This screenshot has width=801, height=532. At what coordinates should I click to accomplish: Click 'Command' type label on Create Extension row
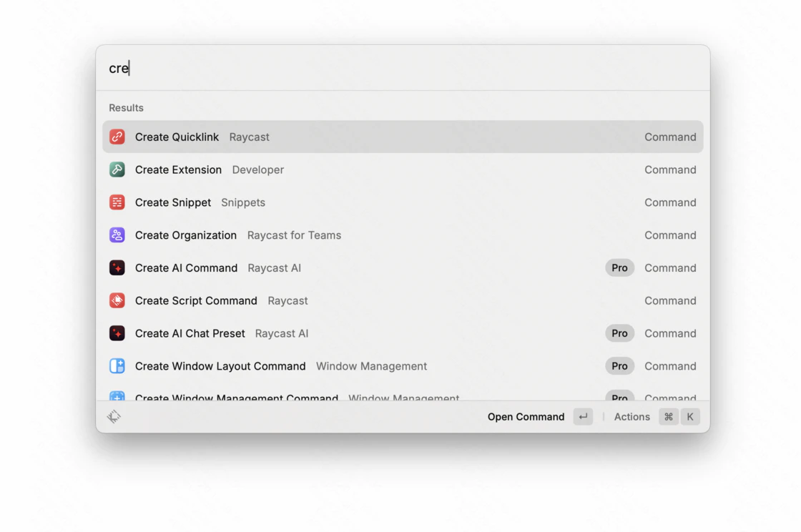(670, 169)
